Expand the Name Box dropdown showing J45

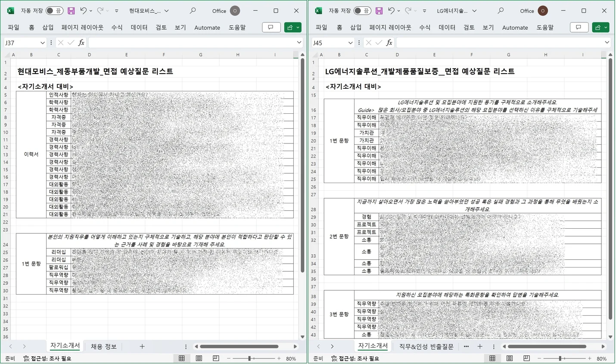click(350, 43)
